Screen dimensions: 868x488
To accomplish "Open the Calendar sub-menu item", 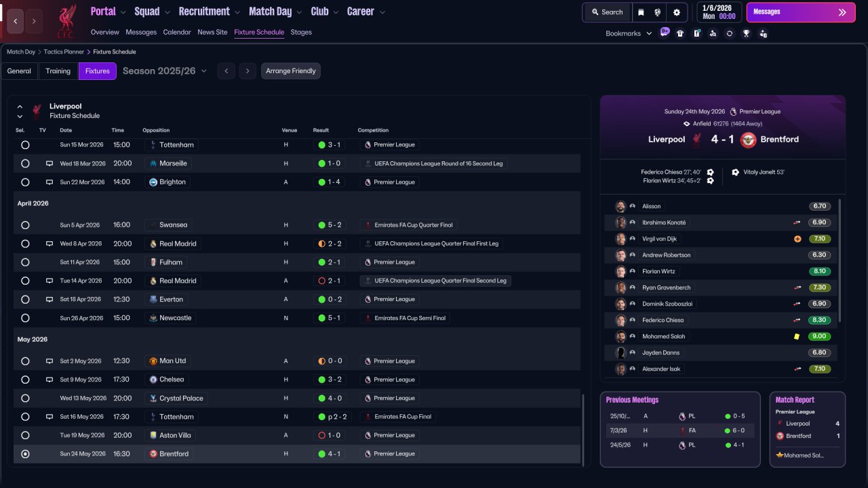I will 177,33.
